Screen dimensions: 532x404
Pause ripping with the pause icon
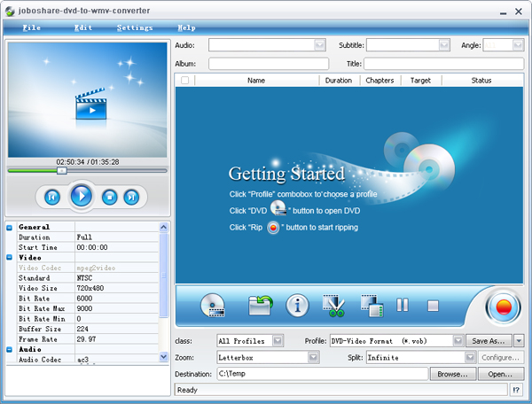(403, 306)
